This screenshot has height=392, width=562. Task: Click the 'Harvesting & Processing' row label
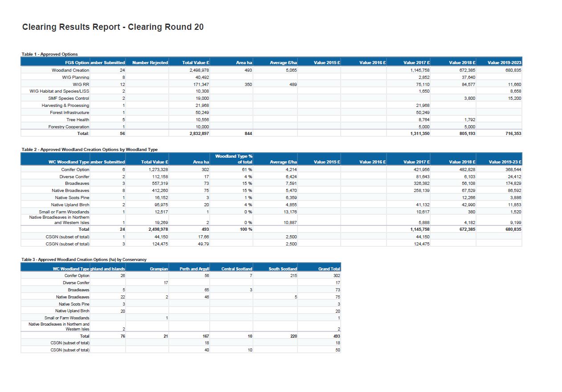[x=65, y=106]
